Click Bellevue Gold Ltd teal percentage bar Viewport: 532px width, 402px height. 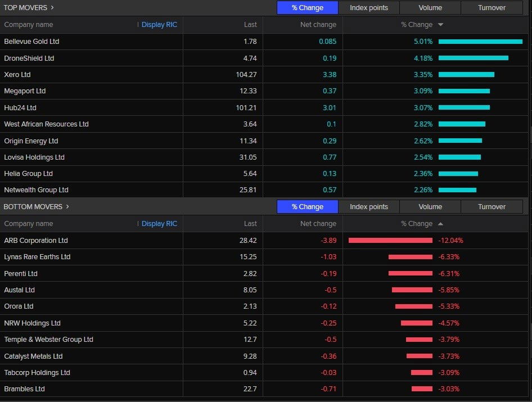[480, 42]
